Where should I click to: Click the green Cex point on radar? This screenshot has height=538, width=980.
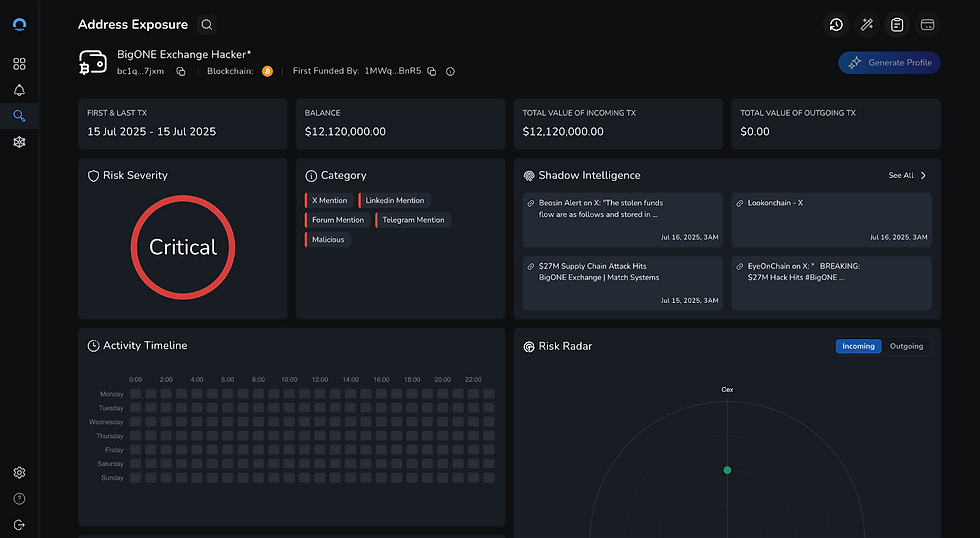coord(727,470)
